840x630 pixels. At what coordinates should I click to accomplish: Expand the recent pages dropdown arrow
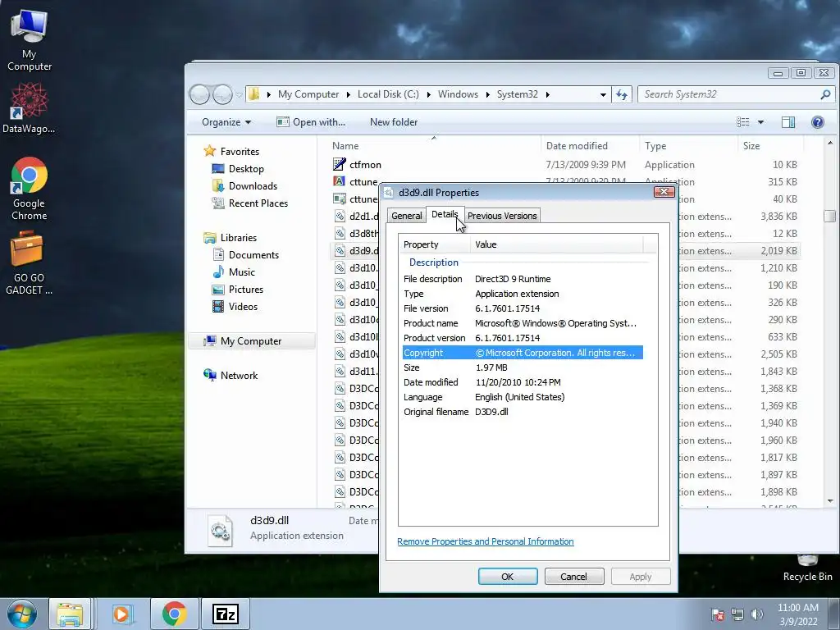click(240, 95)
